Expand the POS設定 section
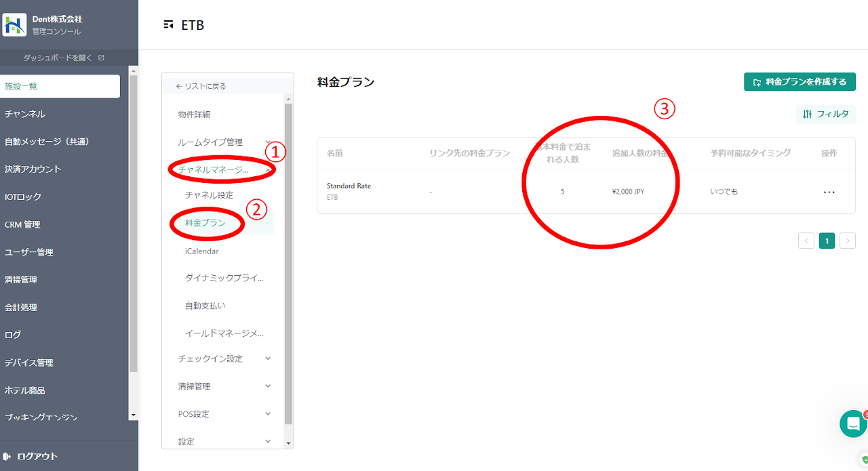This screenshot has height=471, width=868. coord(268,414)
